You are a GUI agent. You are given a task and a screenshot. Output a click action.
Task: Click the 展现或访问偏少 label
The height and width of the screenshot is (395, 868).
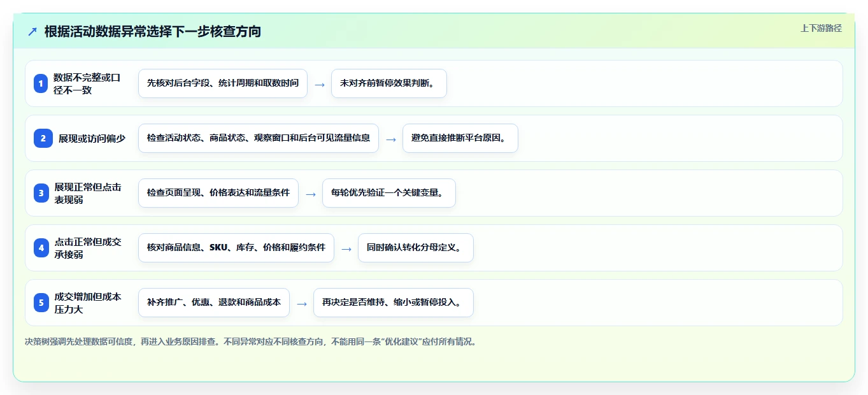point(92,138)
